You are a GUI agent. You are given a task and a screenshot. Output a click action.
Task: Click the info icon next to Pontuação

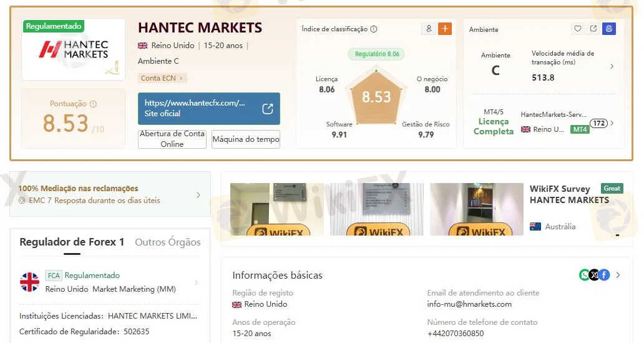[94, 104]
